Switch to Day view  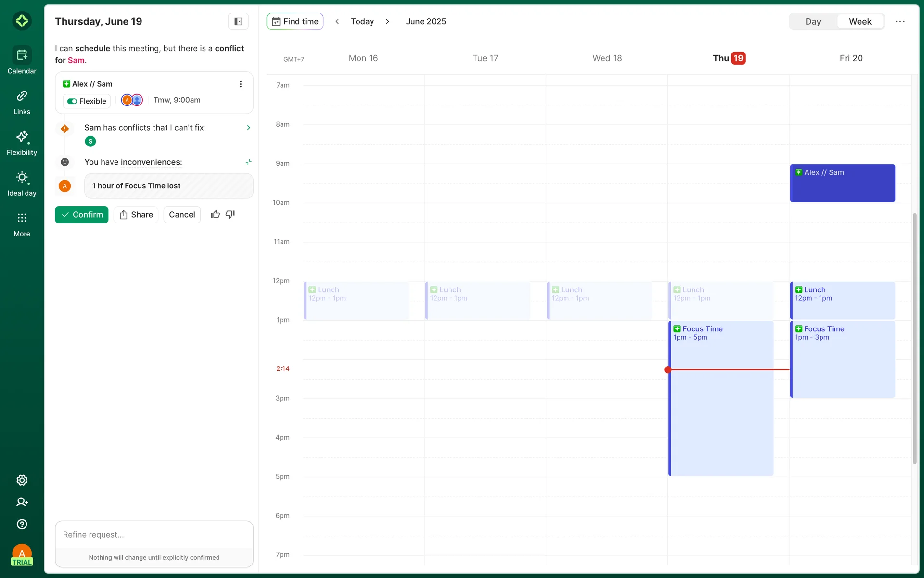point(813,21)
